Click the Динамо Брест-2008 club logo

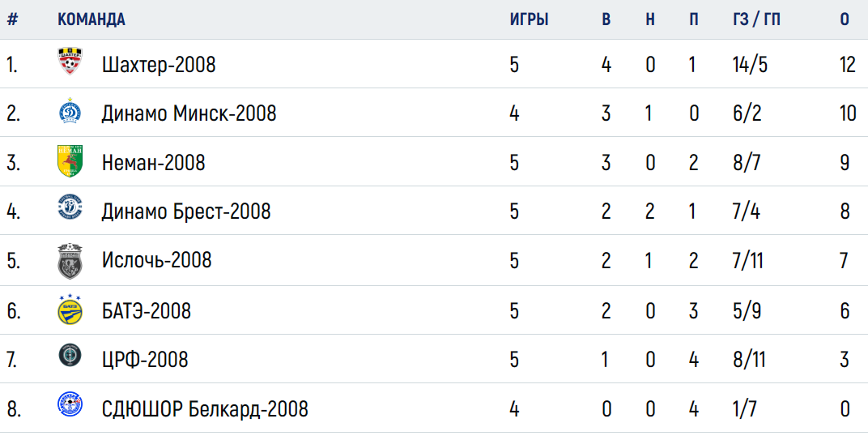[70, 207]
